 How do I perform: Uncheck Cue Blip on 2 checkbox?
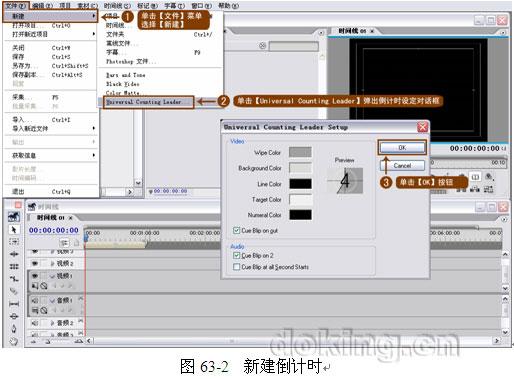coord(236,256)
